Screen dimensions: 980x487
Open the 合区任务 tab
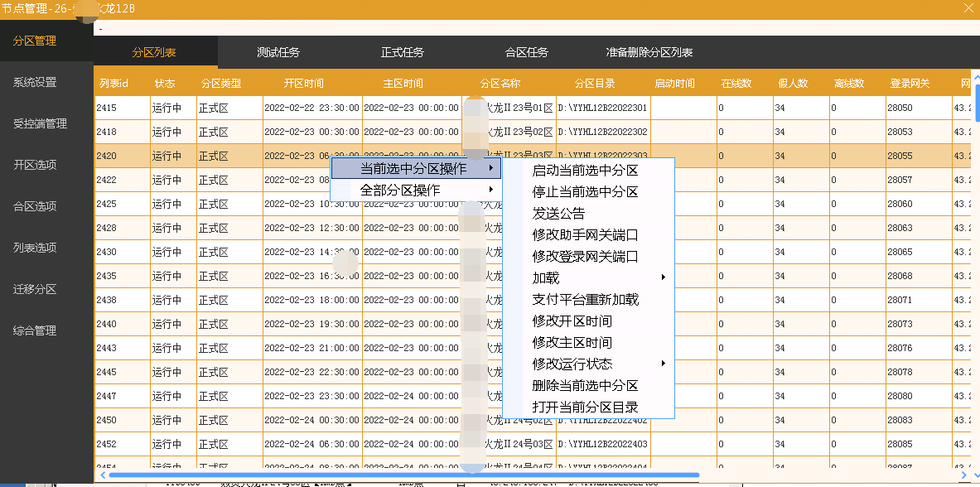(x=527, y=52)
